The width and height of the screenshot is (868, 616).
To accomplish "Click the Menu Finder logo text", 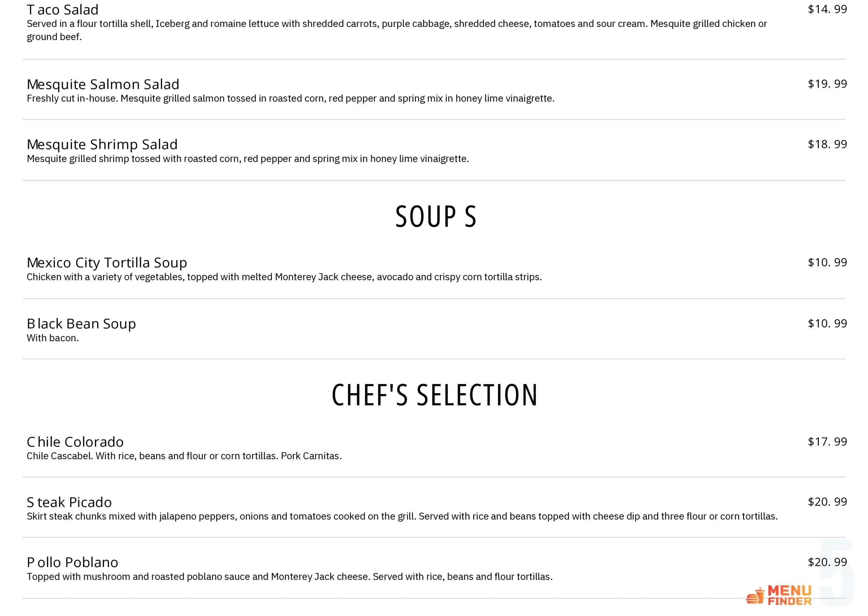I will click(790, 596).
